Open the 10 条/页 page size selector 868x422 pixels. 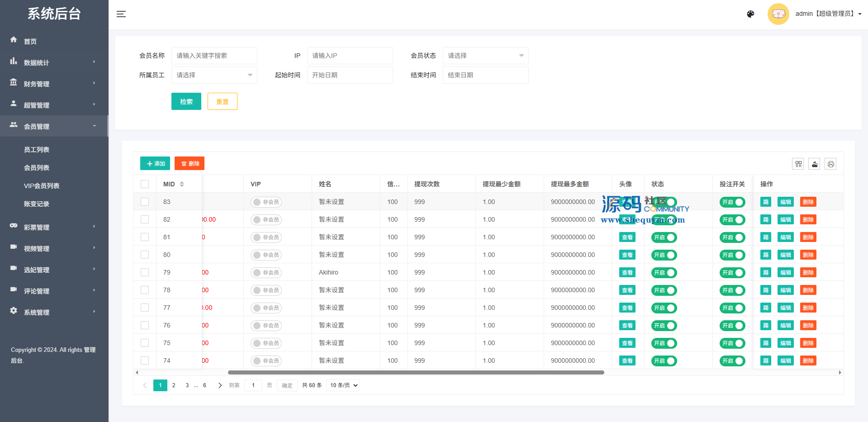click(x=343, y=385)
